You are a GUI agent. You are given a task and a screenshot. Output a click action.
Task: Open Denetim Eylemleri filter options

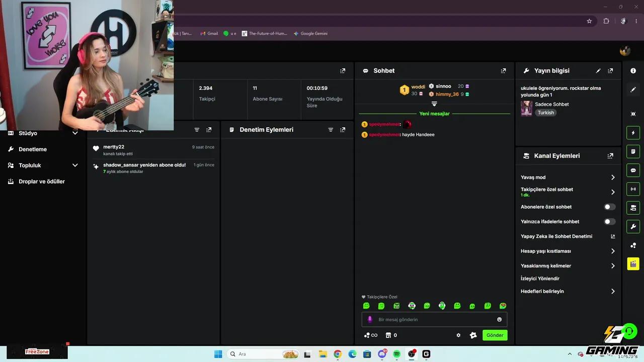point(331,130)
